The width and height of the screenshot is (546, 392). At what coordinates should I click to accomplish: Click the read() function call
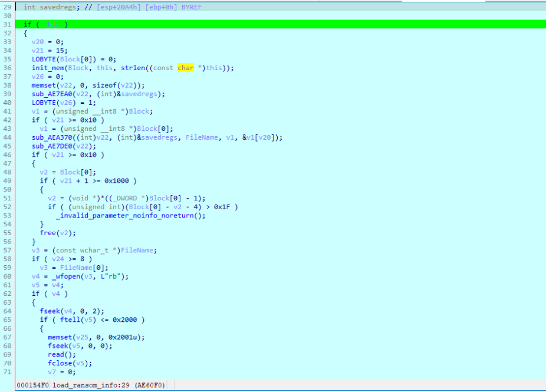[x=55, y=354]
